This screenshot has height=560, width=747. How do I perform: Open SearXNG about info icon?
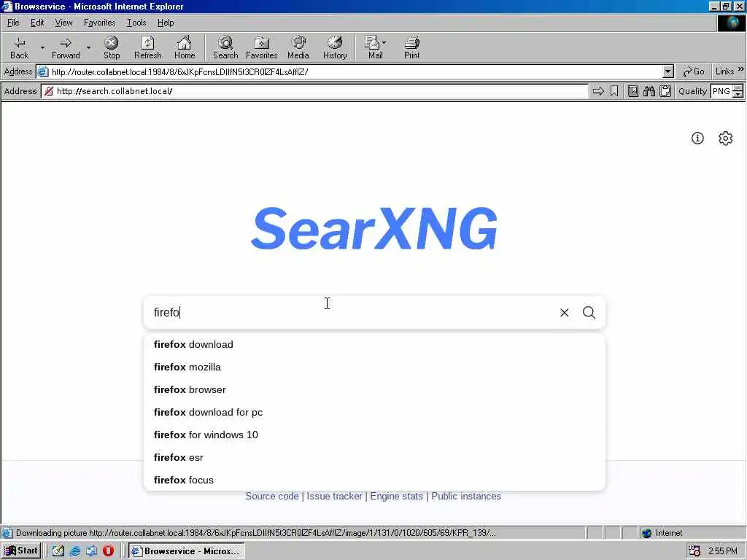coord(697,138)
